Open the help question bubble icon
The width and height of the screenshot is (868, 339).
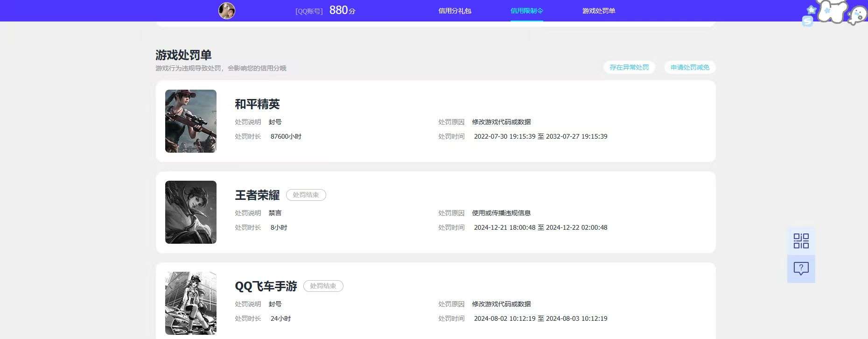point(801,268)
